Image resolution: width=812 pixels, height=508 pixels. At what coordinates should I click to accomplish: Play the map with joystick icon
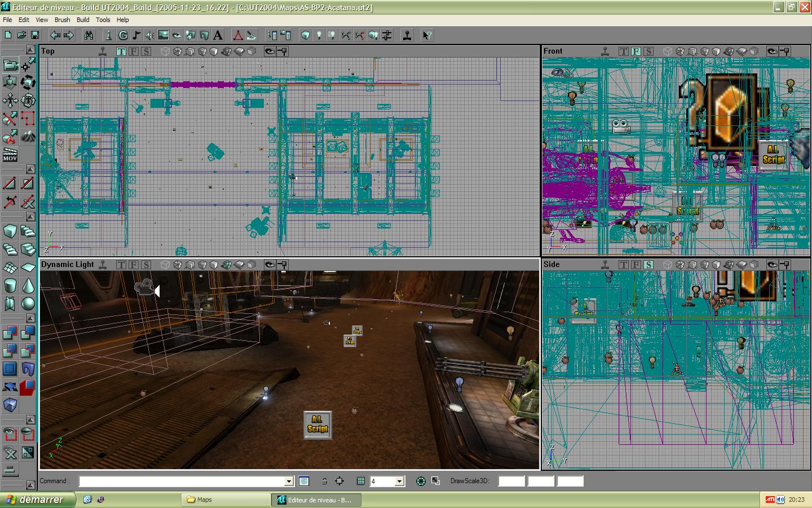pyautogui.click(x=407, y=35)
